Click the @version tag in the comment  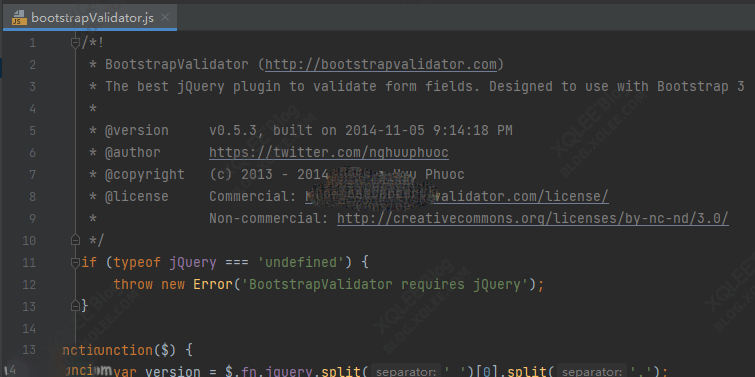pos(137,130)
